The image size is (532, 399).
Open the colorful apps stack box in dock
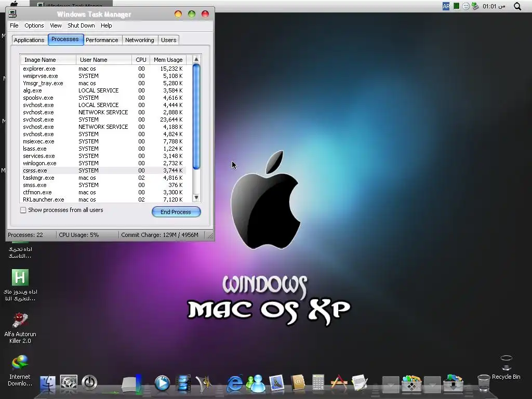[411, 383]
